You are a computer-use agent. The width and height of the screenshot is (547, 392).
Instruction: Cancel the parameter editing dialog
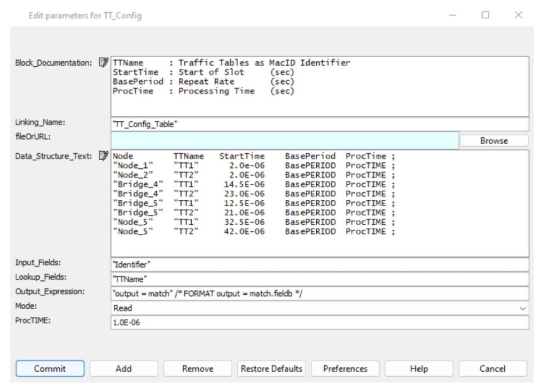coord(493,369)
